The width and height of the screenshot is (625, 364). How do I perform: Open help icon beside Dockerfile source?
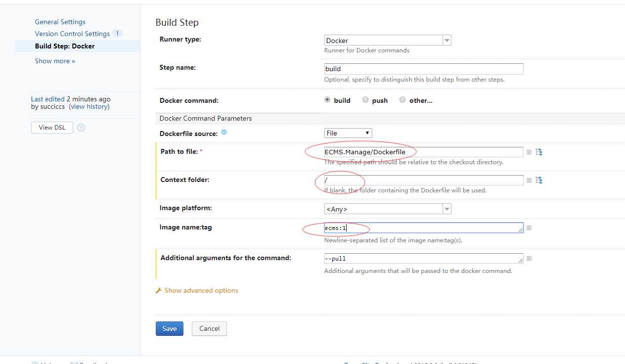pos(224,133)
